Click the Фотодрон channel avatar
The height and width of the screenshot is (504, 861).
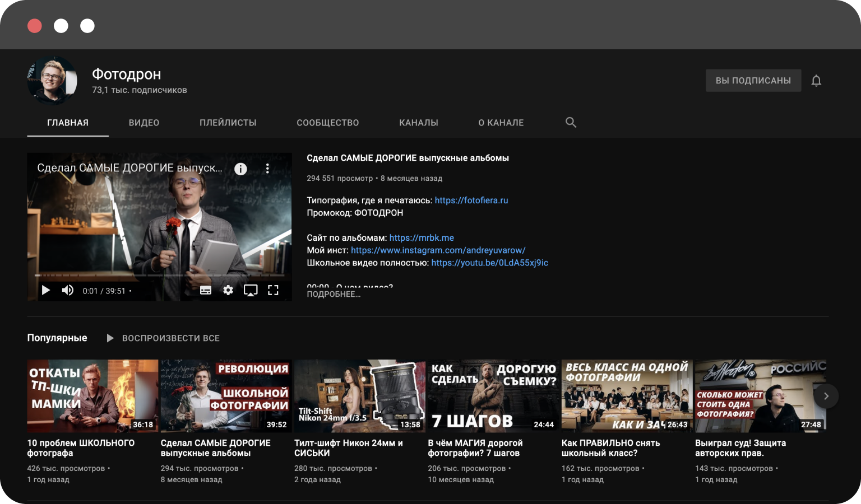[53, 81]
